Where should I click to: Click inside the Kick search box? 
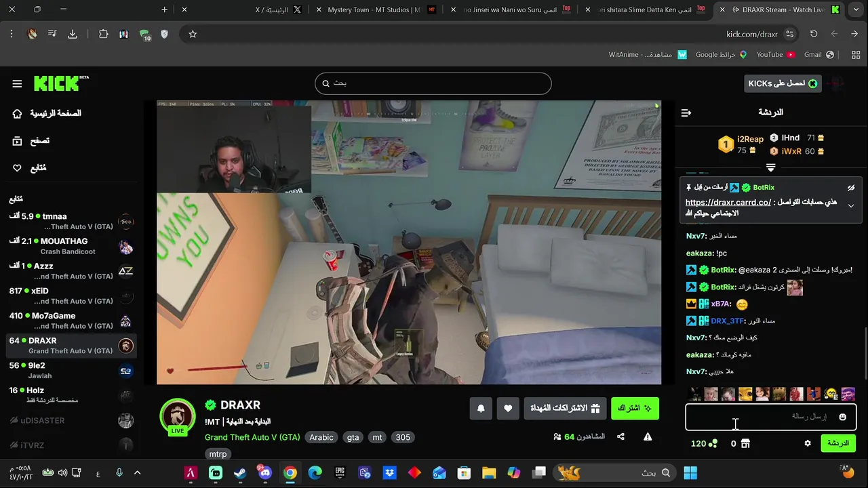(x=433, y=83)
